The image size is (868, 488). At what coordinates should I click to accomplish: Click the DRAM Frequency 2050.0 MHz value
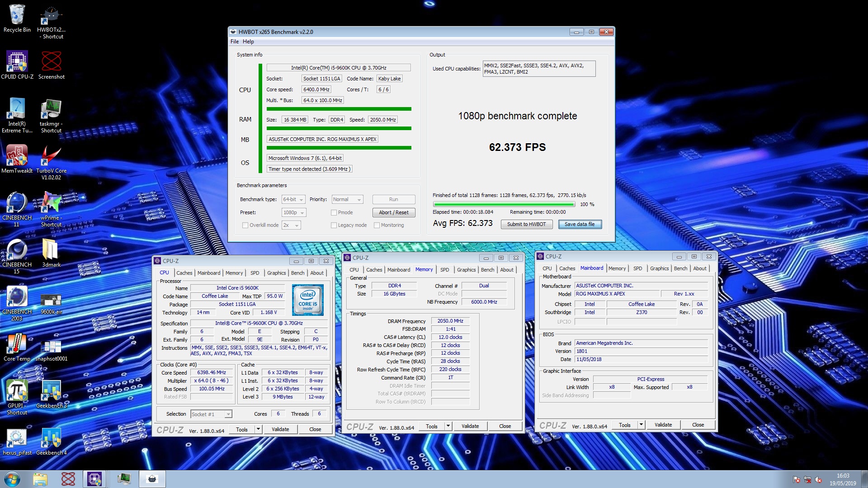point(450,321)
